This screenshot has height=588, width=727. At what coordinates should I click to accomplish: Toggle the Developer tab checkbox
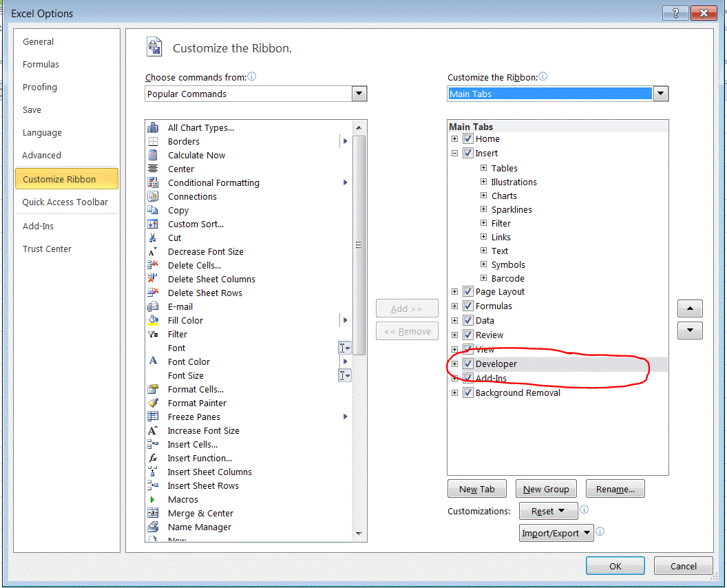coord(468,364)
